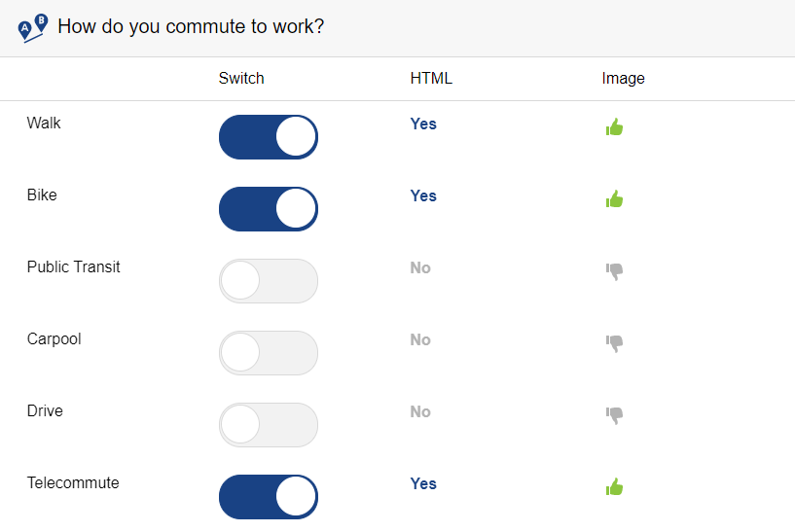Click the gray thumbs-down icon for Carpool
Image resolution: width=795 pixels, height=532 pixels.
pyautogui.click(x=614, y=342)
